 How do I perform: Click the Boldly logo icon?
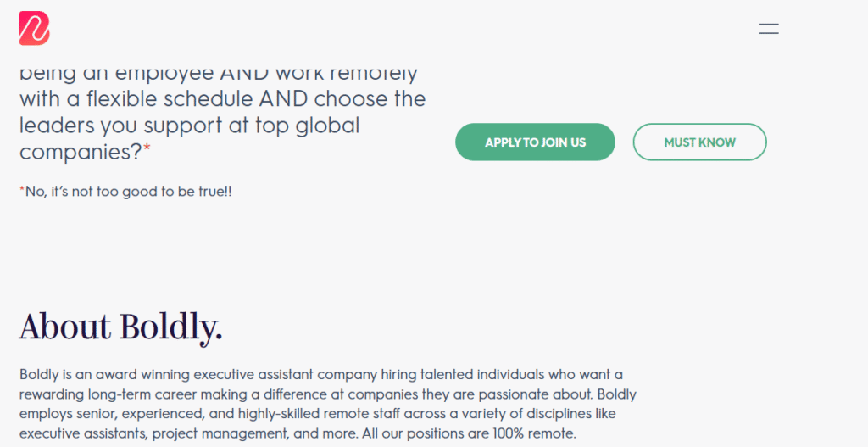[34, 28]
